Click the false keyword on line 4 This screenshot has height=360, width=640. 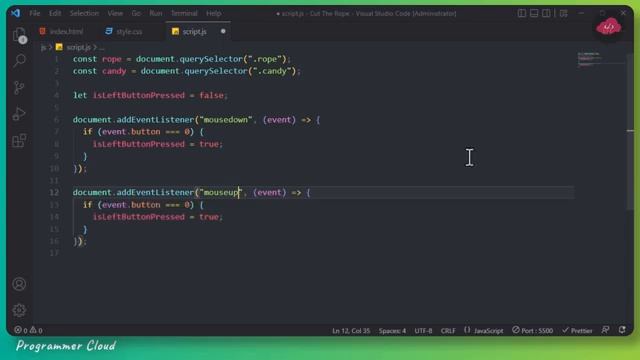[x=211, y=95]
